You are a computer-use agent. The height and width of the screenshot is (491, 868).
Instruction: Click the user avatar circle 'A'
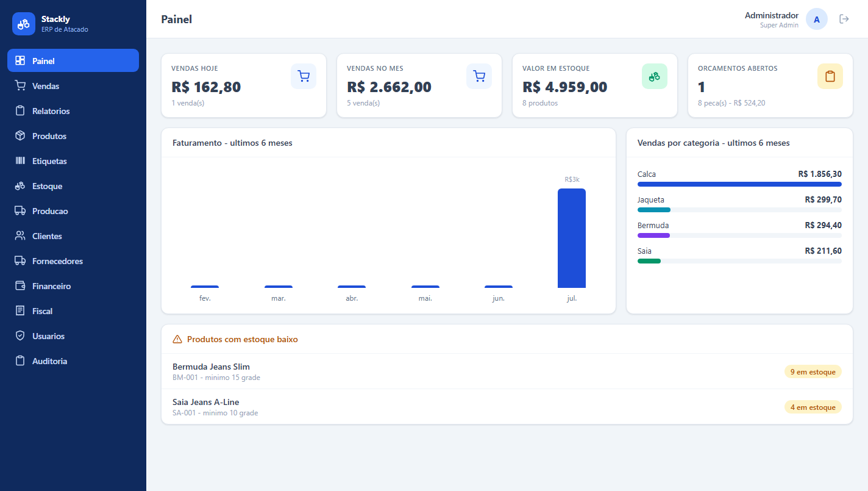(817, 19)
